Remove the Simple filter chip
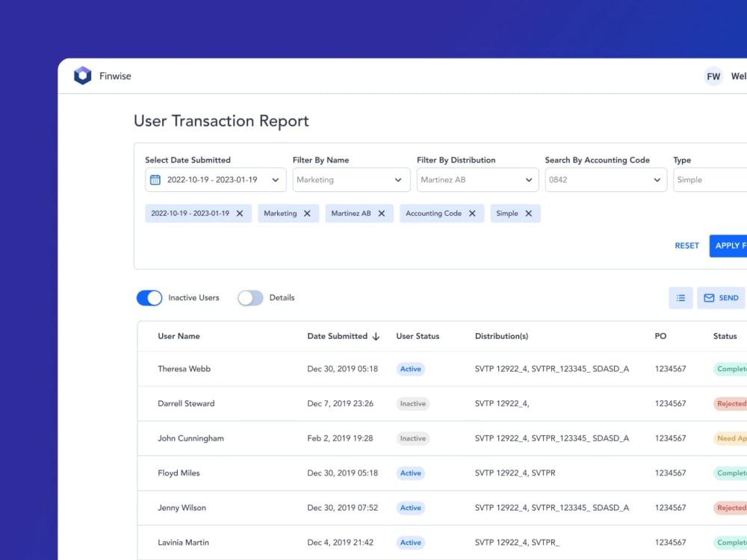The height and width of the screenshot is (560, 747). point(527,213)
